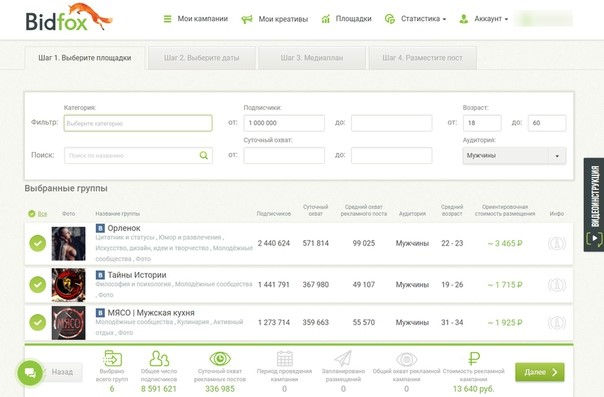Open the Аудитория dropdown showing Мужчины
The image size is (604, 397).
tap(514, 156)
